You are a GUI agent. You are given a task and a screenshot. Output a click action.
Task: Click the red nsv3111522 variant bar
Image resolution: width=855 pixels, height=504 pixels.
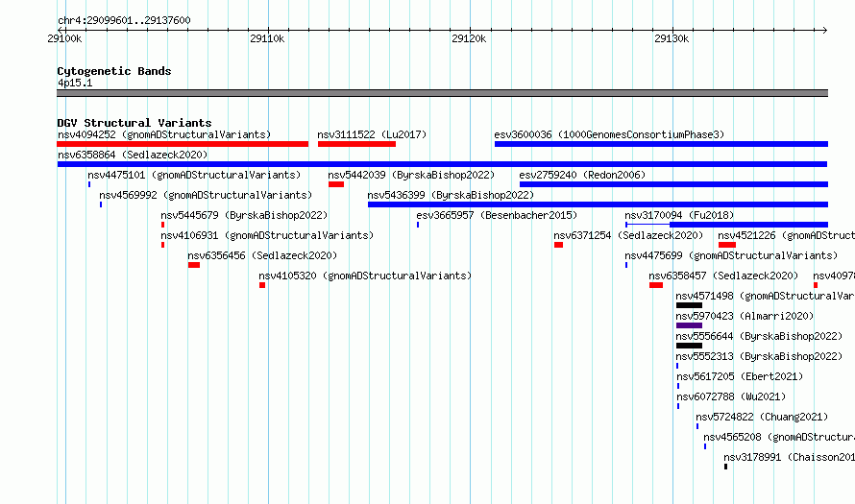pyautogui.click(x=356, y=144)
